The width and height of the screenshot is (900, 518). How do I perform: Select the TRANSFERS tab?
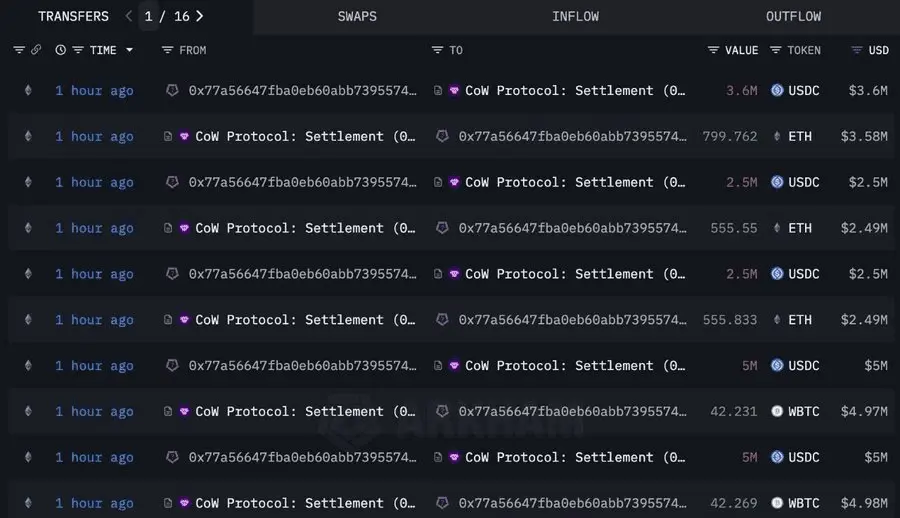coord(73,17)
